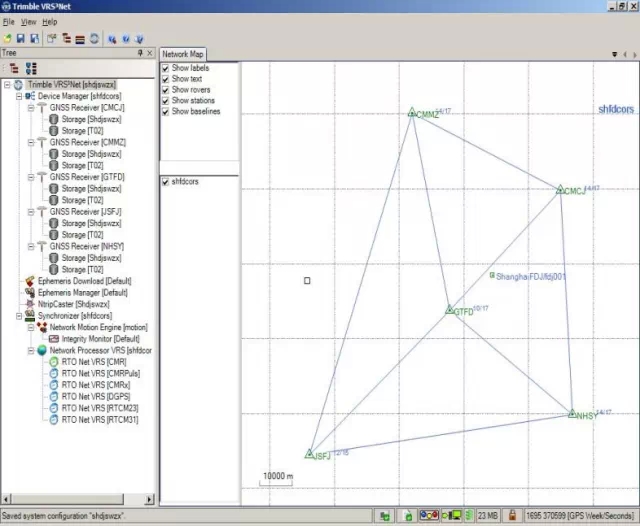
Task: Toggle the Show text checkbox
Action: 165,79
